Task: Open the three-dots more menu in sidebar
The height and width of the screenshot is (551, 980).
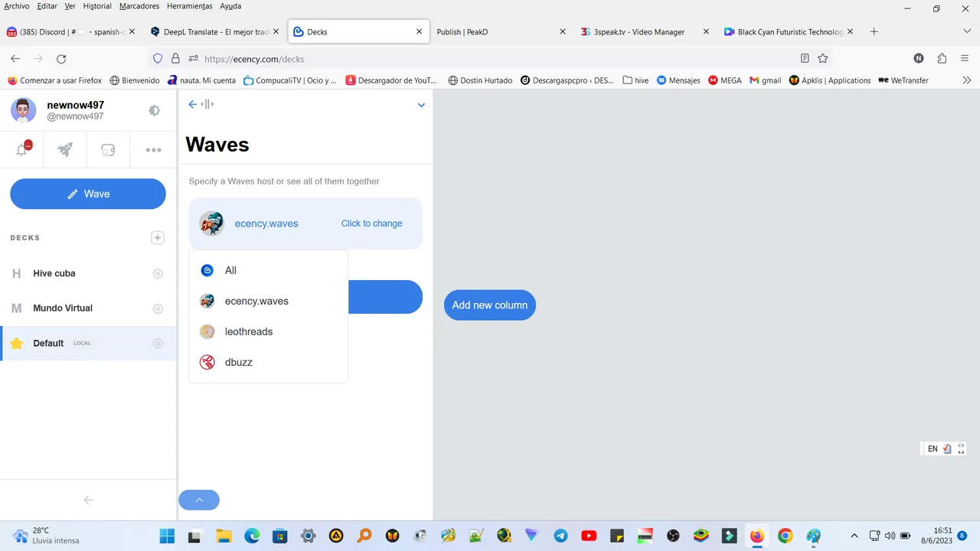Action: (153, 150)
